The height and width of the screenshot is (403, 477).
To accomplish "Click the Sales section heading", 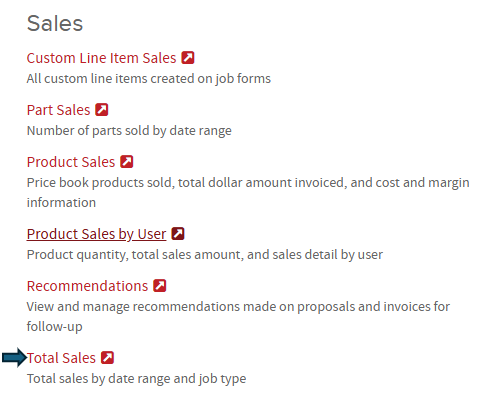I will (55, 24).
